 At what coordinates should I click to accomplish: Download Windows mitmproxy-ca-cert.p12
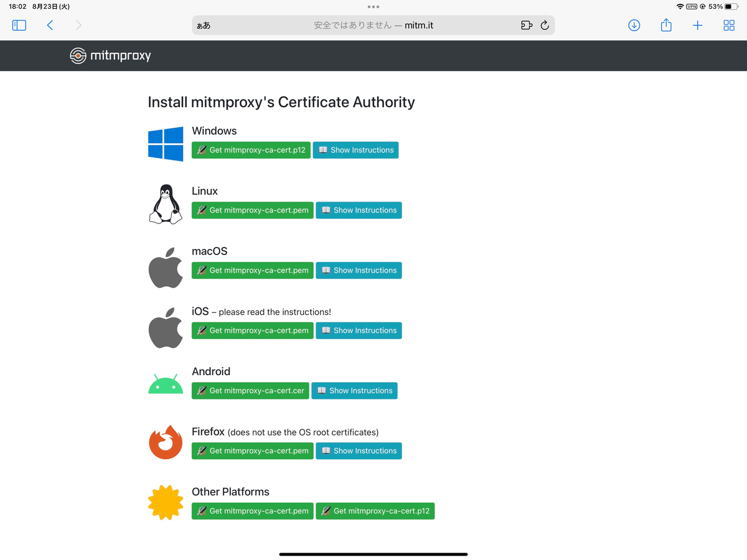coord(251,150)
